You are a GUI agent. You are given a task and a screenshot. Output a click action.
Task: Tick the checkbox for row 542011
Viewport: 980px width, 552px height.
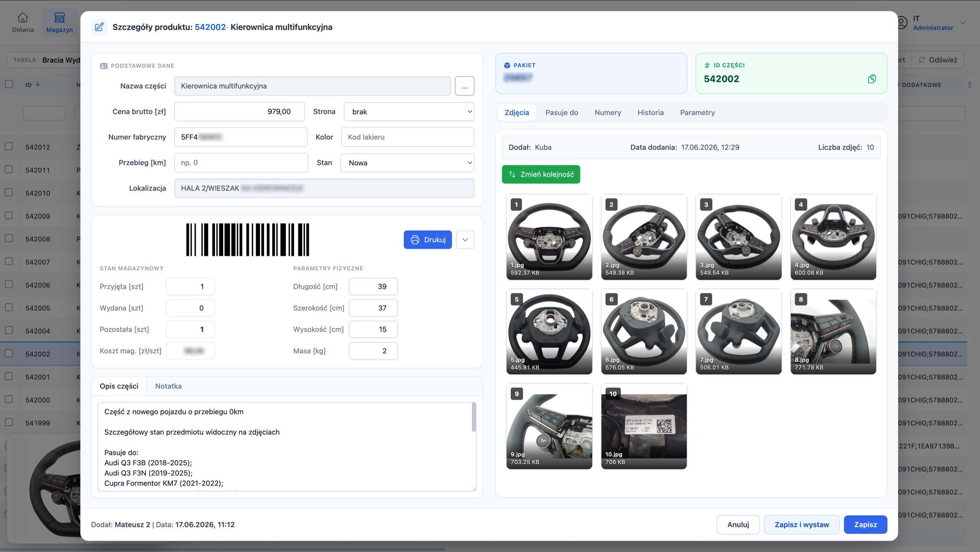click(x=9, y=169)
